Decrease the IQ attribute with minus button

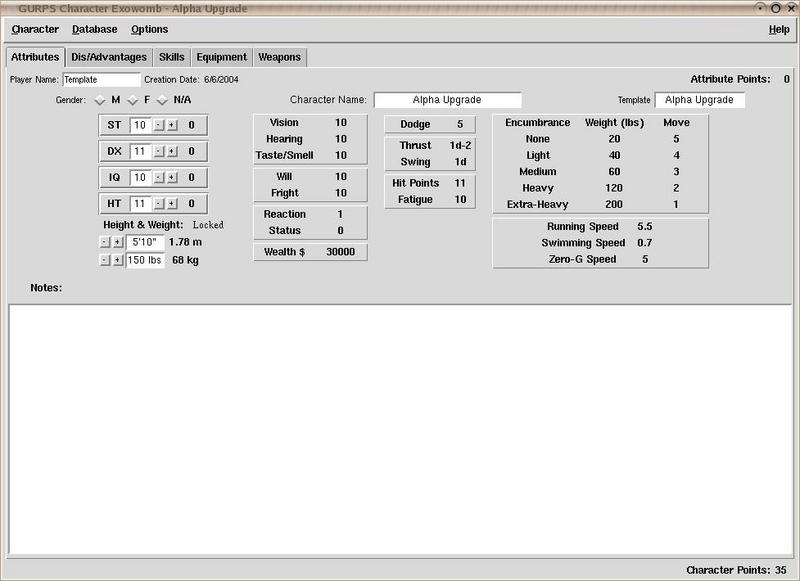[x=159, y=178]
